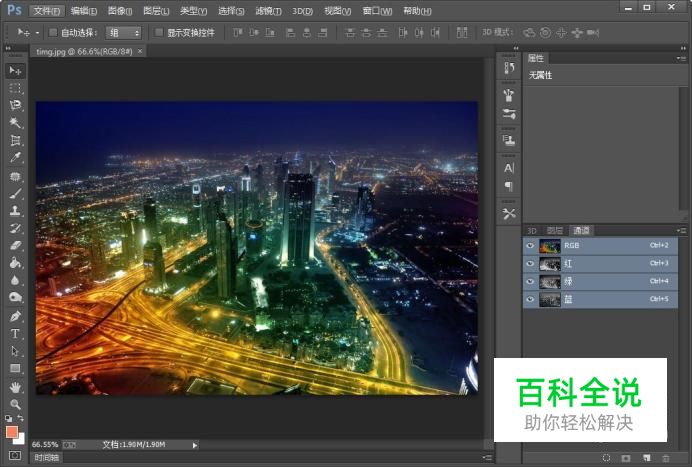Reset default foreground/background colors
Viewport: 692px width, 467px height.
(x=8, y=418)
